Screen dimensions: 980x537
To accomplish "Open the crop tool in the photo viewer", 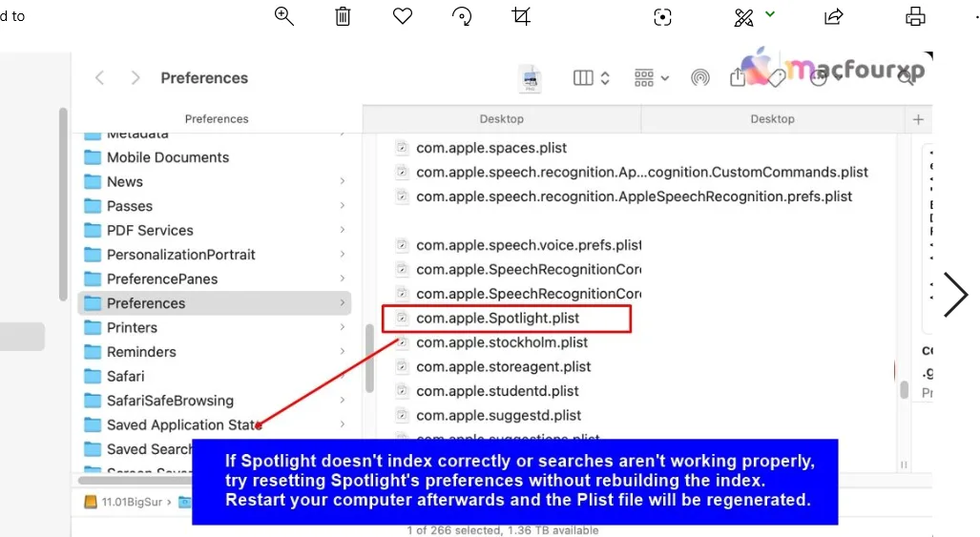I will (521, 16).
